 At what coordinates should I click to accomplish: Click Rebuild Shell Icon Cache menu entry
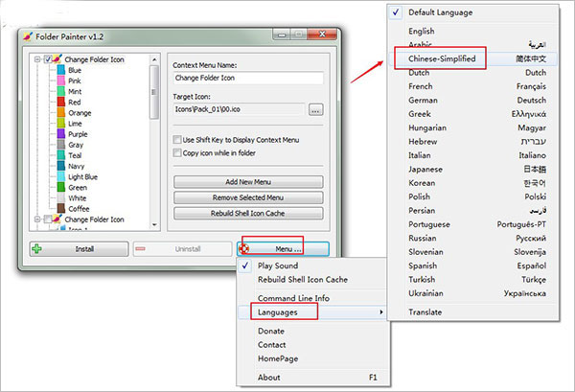(x=300, y=279)
